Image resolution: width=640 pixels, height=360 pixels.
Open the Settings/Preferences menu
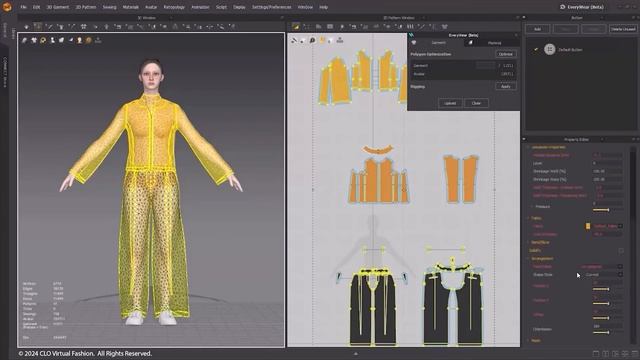point(271,7)
